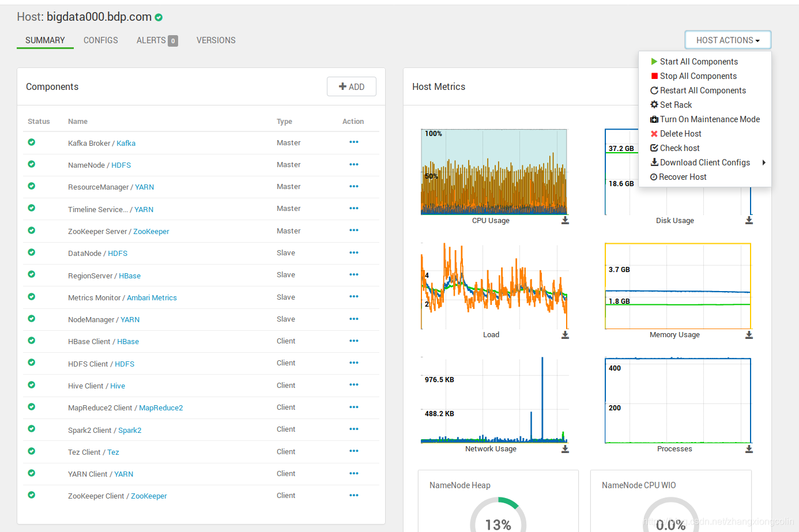Viewport: 799px width, 532px height.
Task: Click the Check host checkbox icon
Action: click(654, 148)
